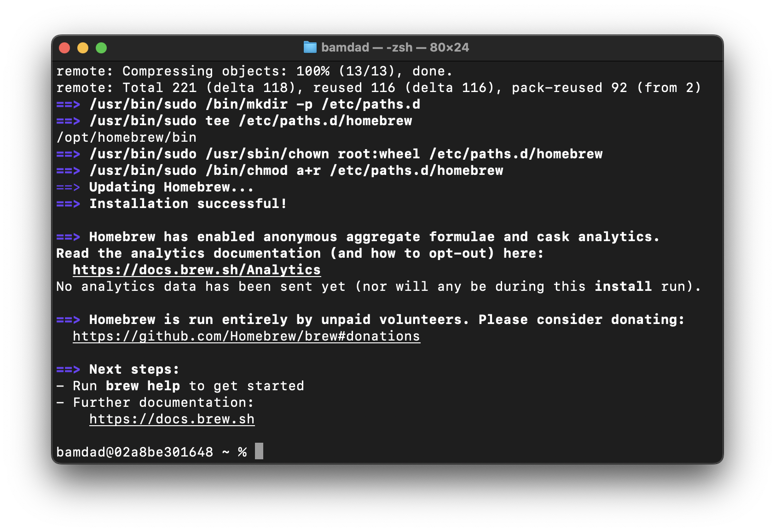This screenshot has width=775, height=532.
Task: Open the GitHub Homebrew donations link
Action: click(x=246, y=336)
